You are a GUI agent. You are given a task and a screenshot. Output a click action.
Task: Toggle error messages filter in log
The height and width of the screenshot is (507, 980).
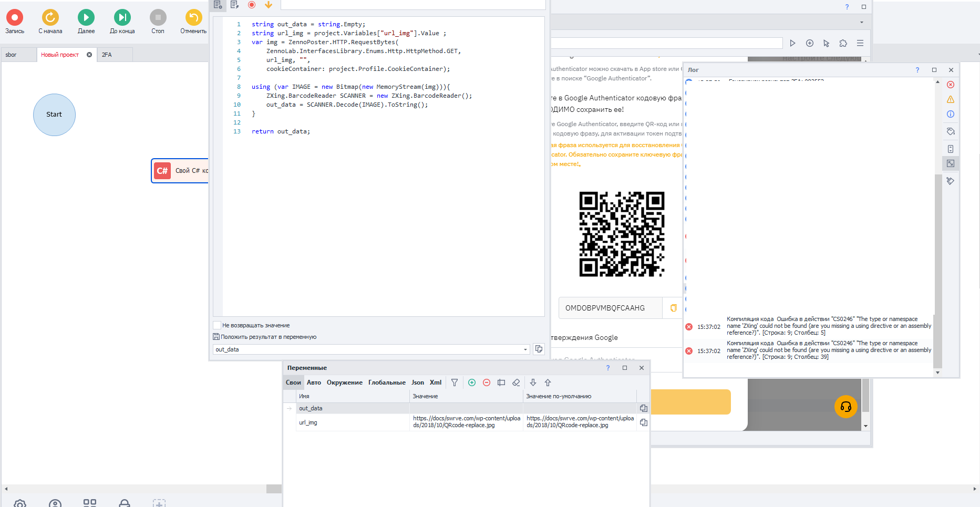pos(951,85)
